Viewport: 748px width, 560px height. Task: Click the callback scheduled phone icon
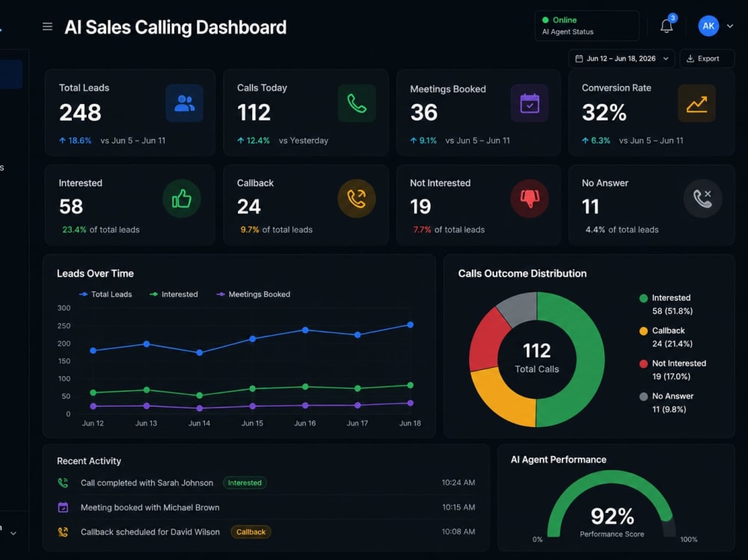coord(63,532)
